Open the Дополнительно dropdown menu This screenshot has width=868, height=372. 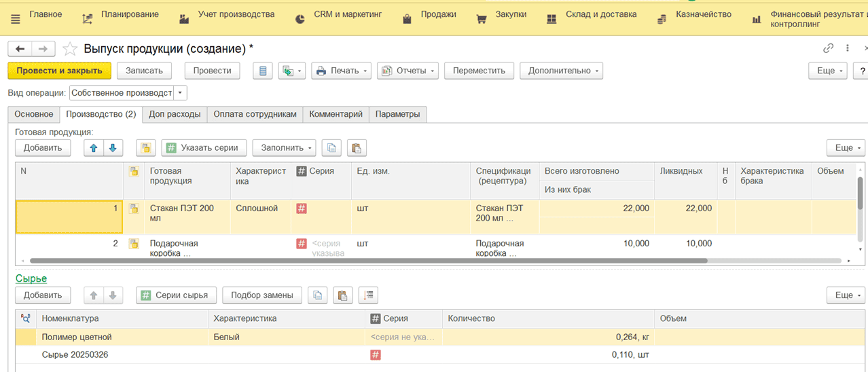coord(561,71)
